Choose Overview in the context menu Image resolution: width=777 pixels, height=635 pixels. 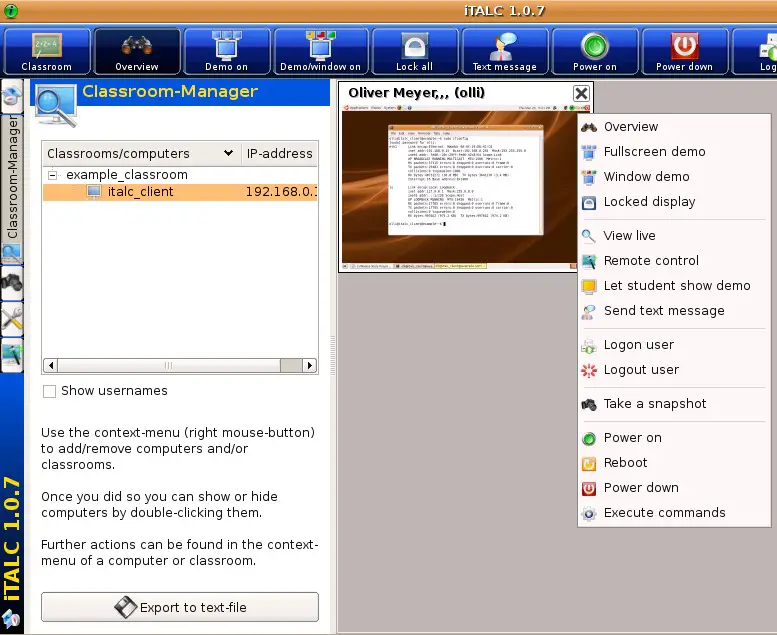674,127
